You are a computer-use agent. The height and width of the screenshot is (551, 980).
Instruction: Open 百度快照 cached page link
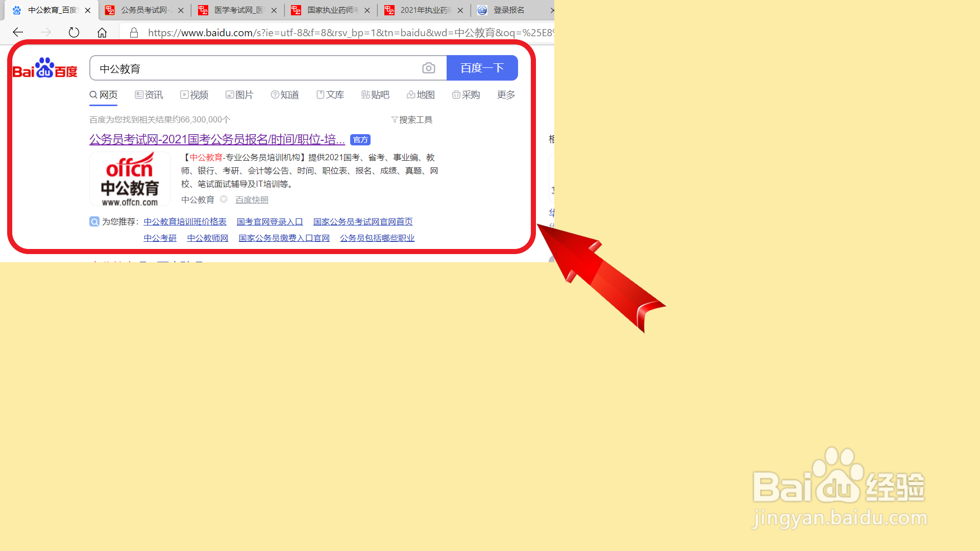tap(252, 200)
